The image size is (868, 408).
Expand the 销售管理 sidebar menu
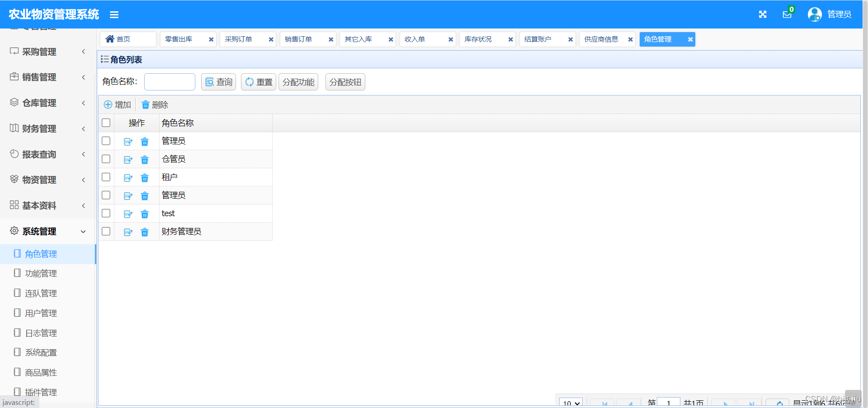coord(48,77)
